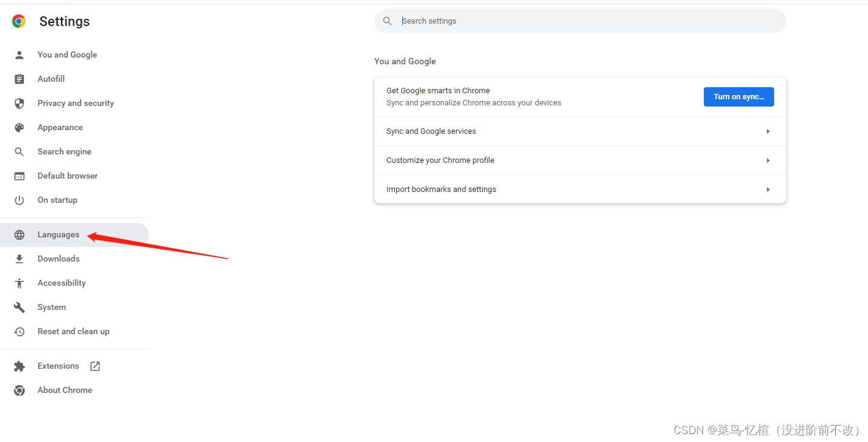This screenshot has height=442, width=868.
Task: Click the Languages globe icon
Action: pyautogui.click(x=19, y=234)
